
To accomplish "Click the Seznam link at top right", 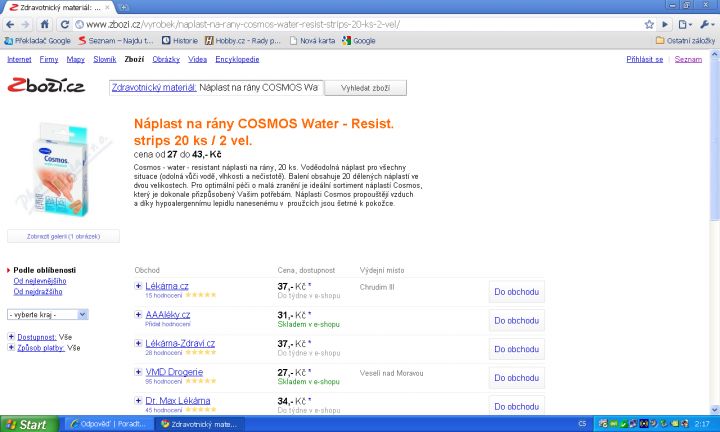I will pos(688,59).
